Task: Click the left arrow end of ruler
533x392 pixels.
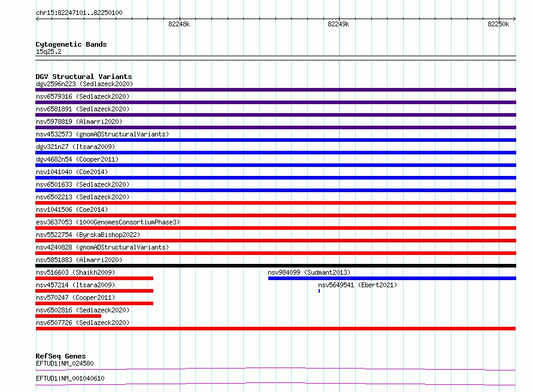Action: [x=37, y=19]
